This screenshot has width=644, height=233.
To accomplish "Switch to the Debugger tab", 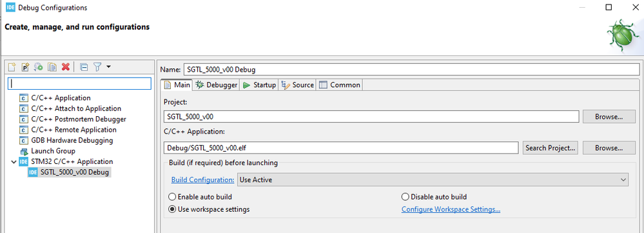I will (216, 85).
